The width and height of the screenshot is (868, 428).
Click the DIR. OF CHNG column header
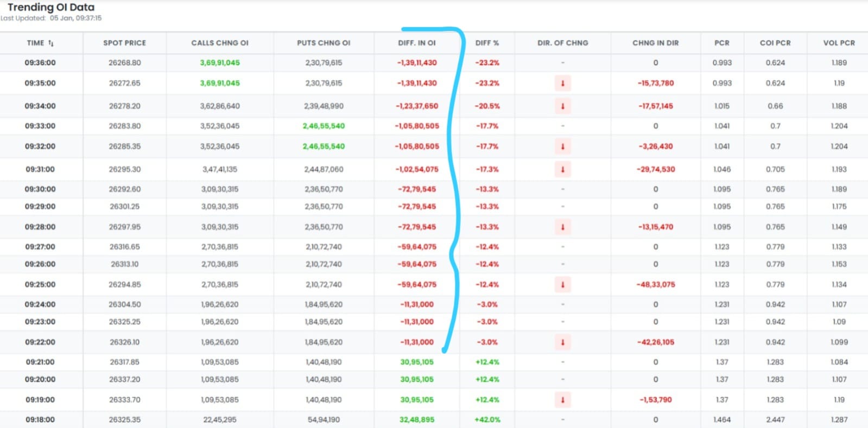pyautogui.click(x=562, y=43)
